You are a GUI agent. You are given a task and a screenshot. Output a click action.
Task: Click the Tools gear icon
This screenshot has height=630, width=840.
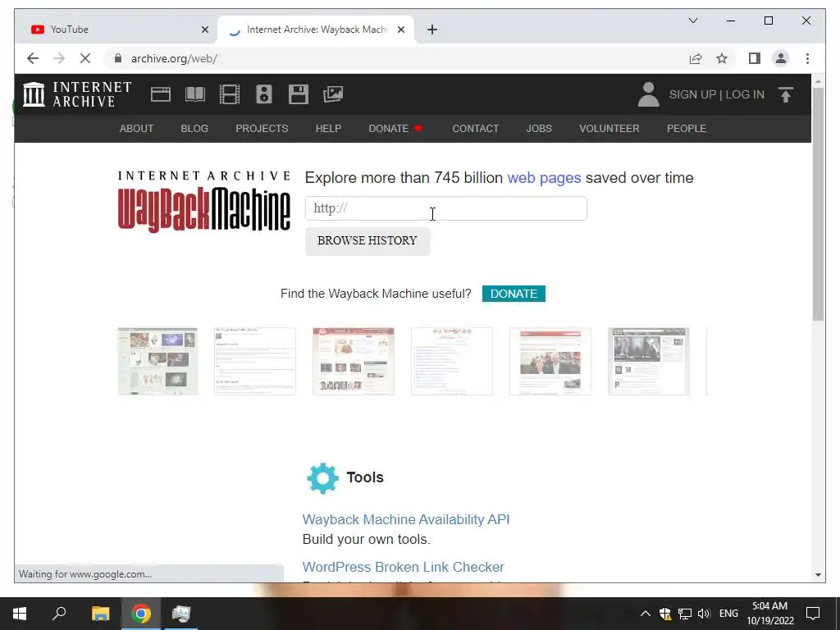pyautogui.click(x=322, y=478)
